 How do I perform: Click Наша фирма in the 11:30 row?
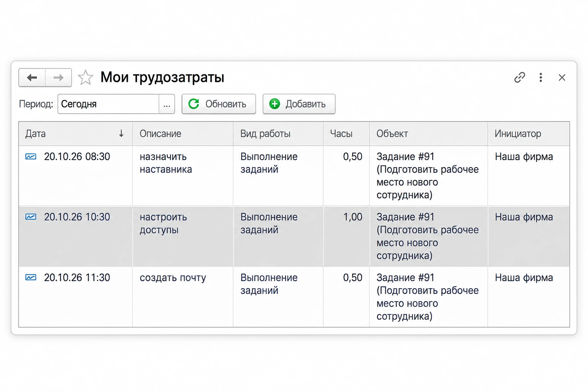point(524,278)
